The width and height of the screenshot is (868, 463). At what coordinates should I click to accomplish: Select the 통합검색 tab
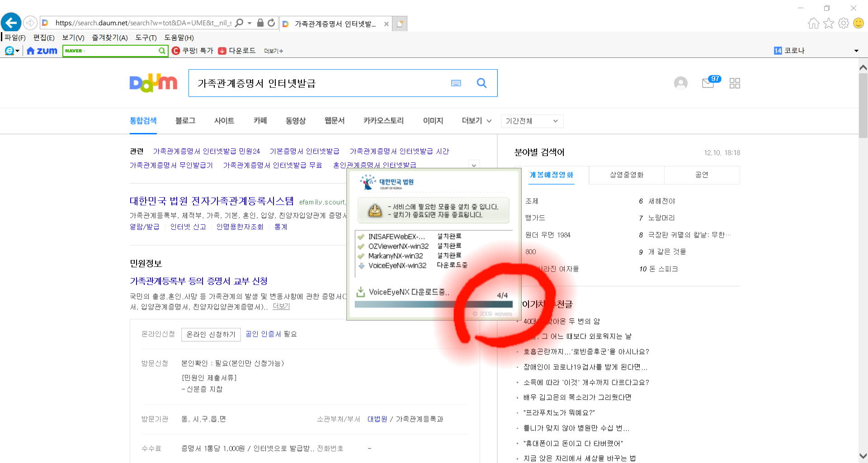pyautogui.click(x=143, y=121)
